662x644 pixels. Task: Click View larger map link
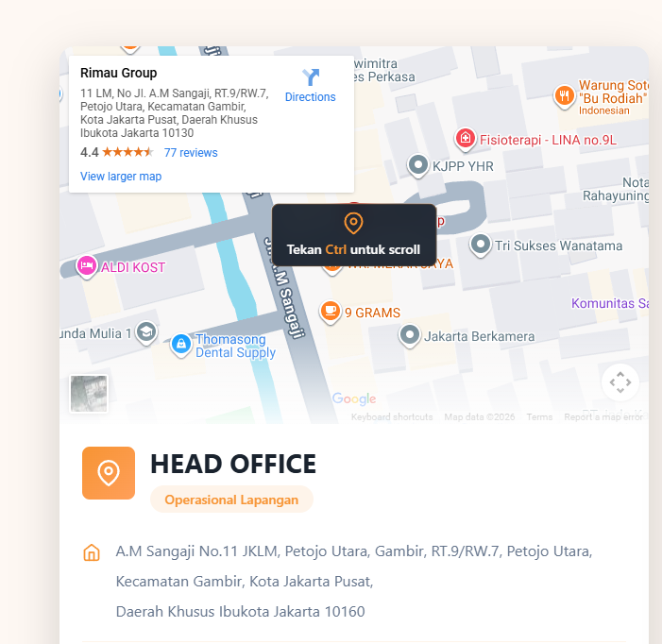121,177
